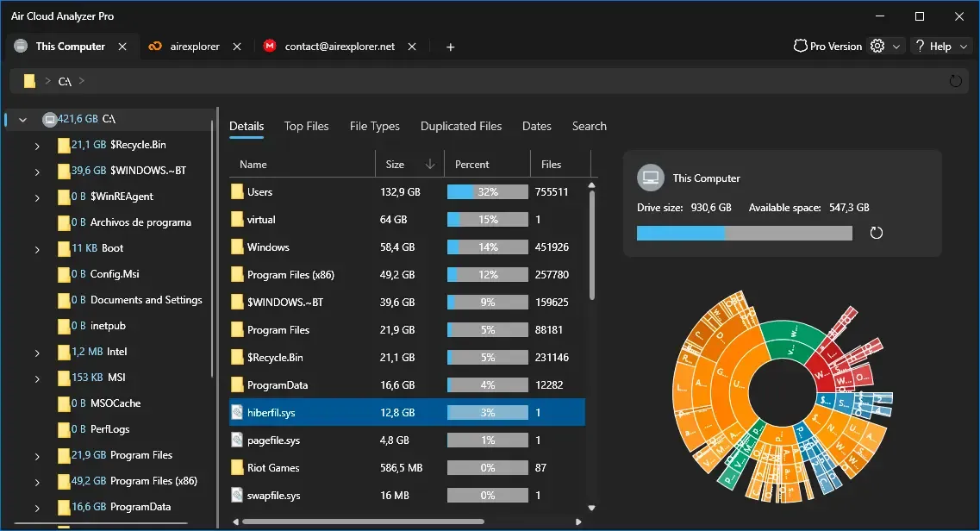Screen dimensions: 980x531
Task: Click the horizontal scrollbar right arrow
Action: pos(578,522)
